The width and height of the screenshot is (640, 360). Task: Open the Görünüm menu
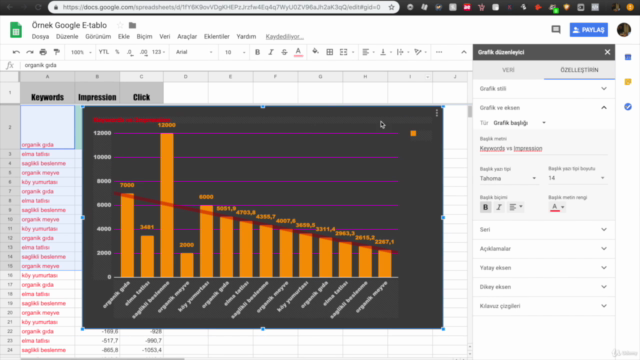tap(98, 37)
